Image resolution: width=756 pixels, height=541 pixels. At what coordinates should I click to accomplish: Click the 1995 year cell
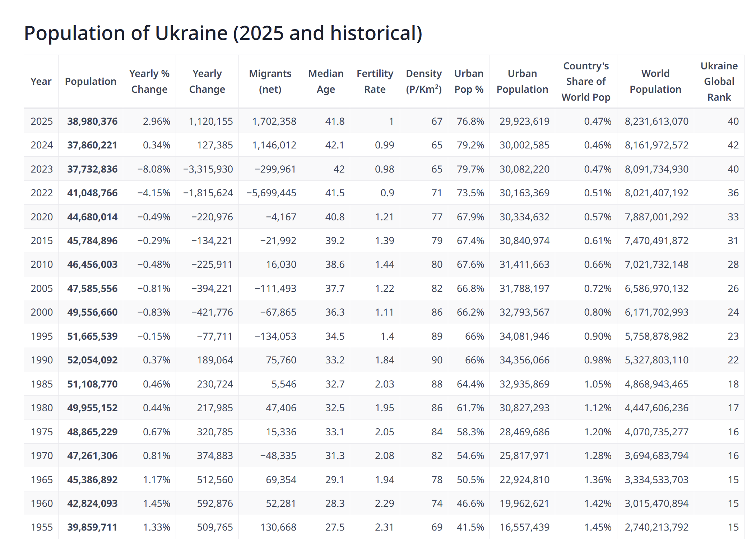pyautogui.click(x=42, y=336)
